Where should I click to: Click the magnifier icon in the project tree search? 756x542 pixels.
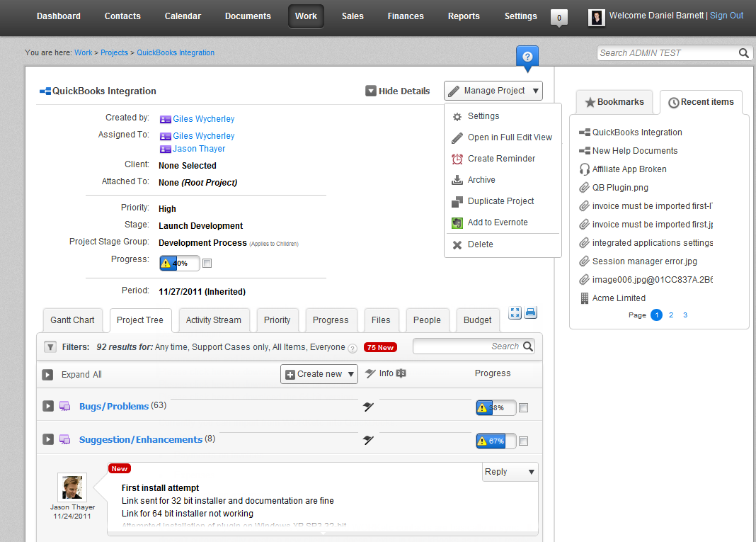pos(528,346)
